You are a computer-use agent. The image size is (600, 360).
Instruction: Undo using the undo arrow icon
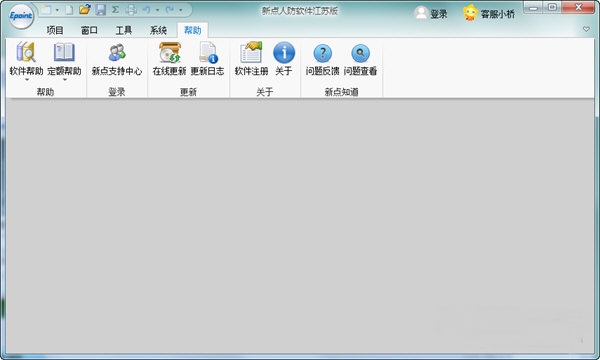tap(146, 10)
